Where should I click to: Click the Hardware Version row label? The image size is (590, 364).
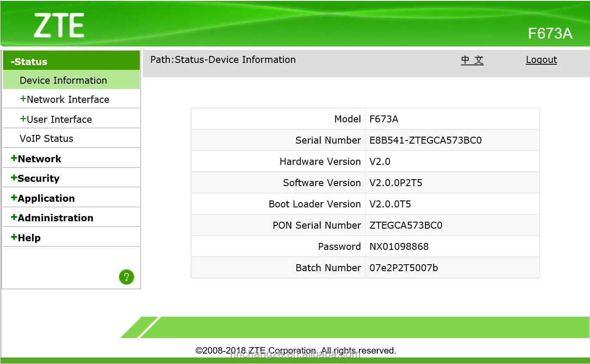[x=320, y=161]
